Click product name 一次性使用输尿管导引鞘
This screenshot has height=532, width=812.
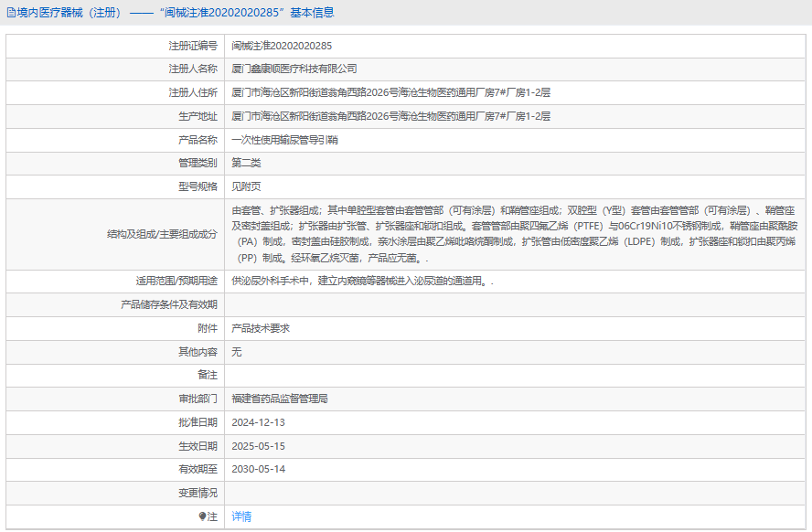(284, 140)
